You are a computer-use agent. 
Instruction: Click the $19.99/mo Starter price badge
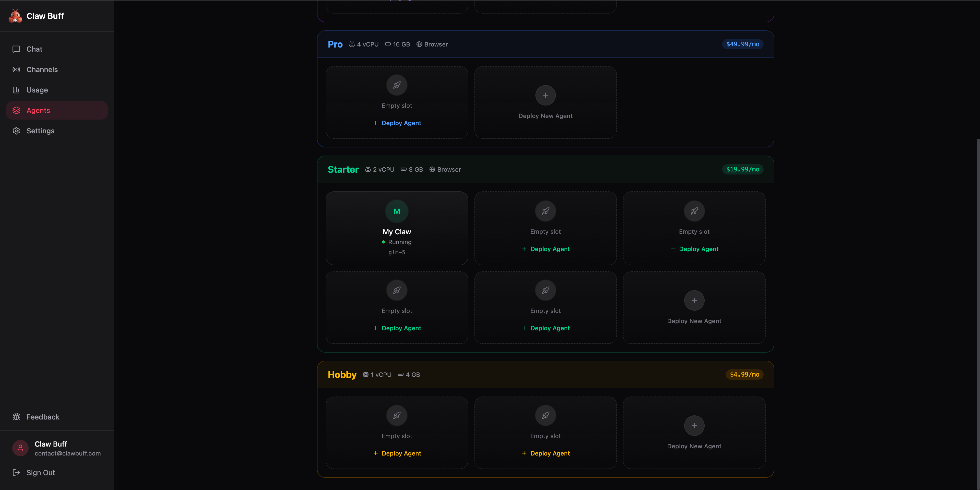742,169
